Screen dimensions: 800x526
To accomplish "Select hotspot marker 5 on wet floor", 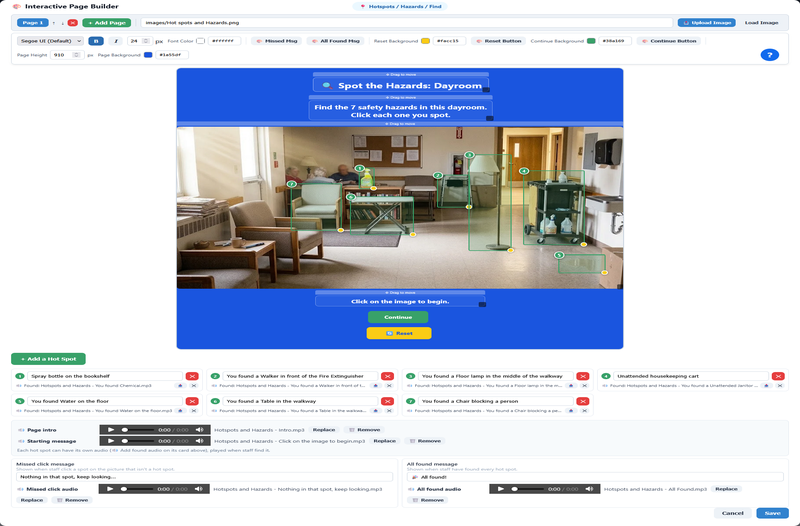I will [559, 255].
